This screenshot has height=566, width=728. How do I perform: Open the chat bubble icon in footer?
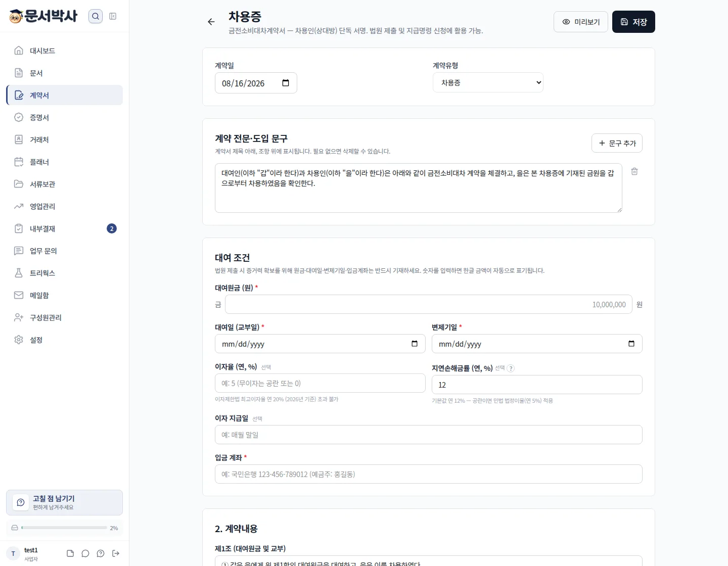click(x=85, y=553)
